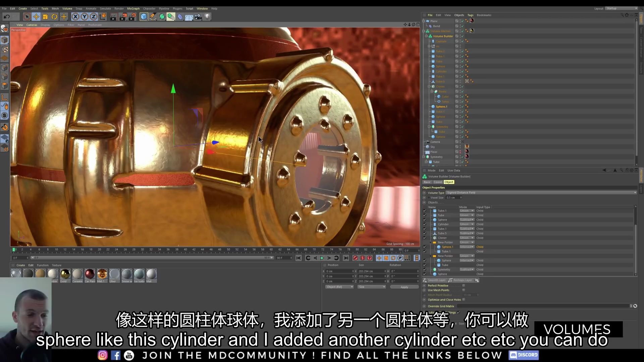This screenshot has width=644, height=362.
Task: Open the Cloner's Union mode dropdown
Action: click(x=466, y=238)
